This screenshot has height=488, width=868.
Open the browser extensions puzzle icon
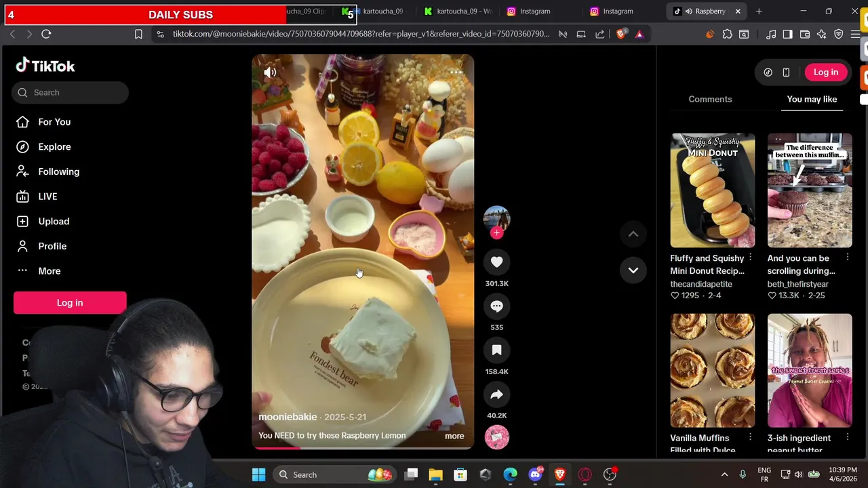727,34
